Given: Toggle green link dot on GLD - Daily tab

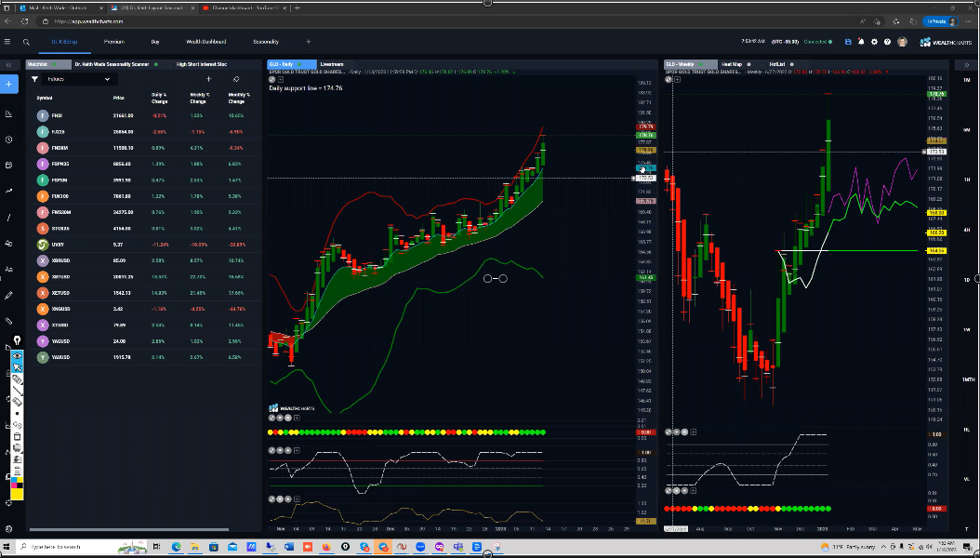Looking at the screenshot, I should tap(298, 64).
